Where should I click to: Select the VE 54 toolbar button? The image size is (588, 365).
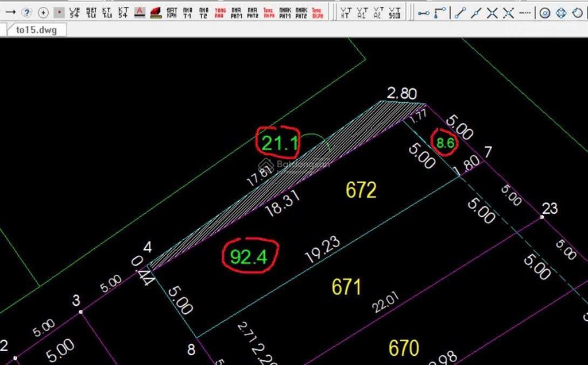75,13
